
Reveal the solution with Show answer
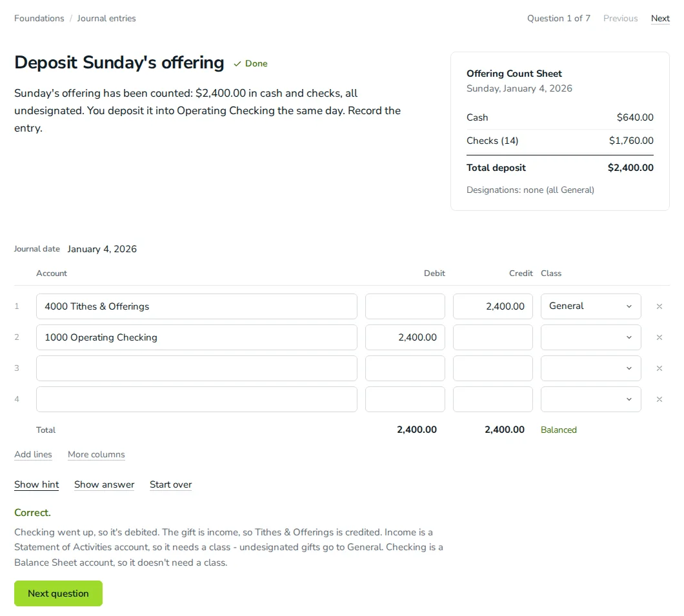point(105,485)
